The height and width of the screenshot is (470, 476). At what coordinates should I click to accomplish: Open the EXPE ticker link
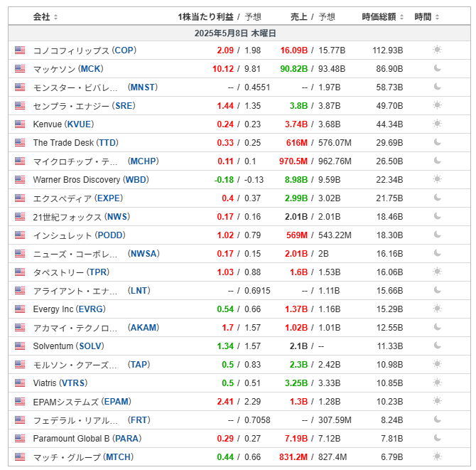109,198
